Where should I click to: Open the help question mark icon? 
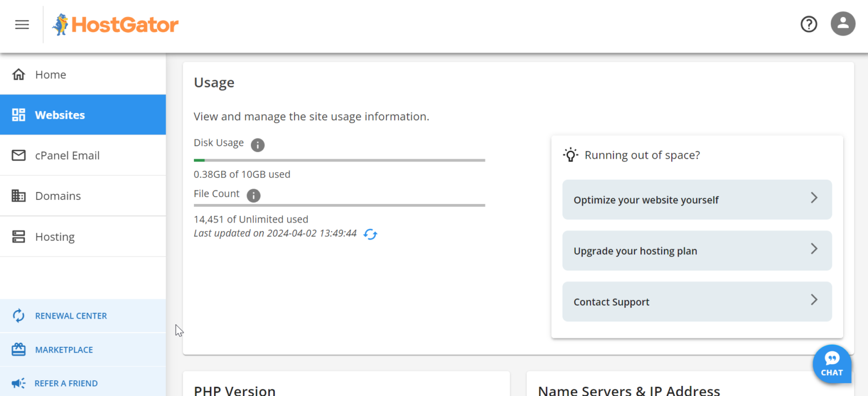[x=809, y=24]
